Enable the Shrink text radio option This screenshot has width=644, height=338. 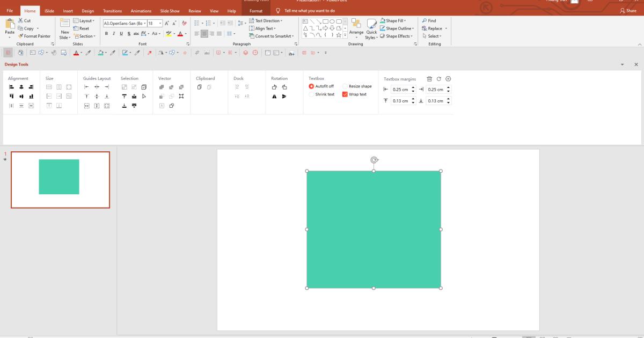(311, 94)
